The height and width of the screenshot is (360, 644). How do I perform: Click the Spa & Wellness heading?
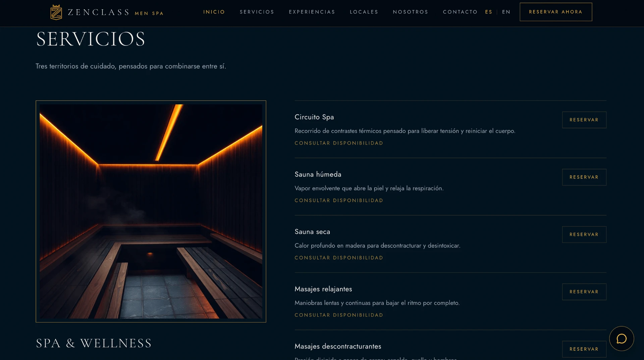pyautogui.click(x=94, y=343)
